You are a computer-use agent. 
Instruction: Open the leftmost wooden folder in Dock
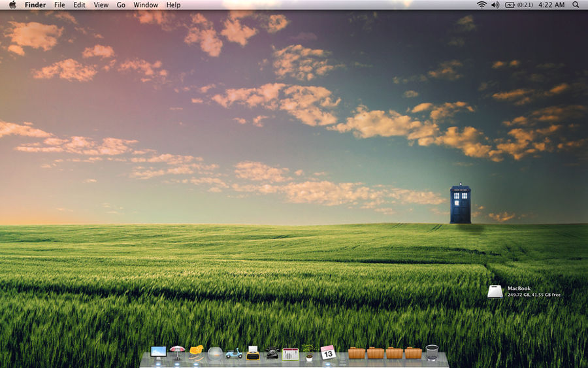coord(357,353)
